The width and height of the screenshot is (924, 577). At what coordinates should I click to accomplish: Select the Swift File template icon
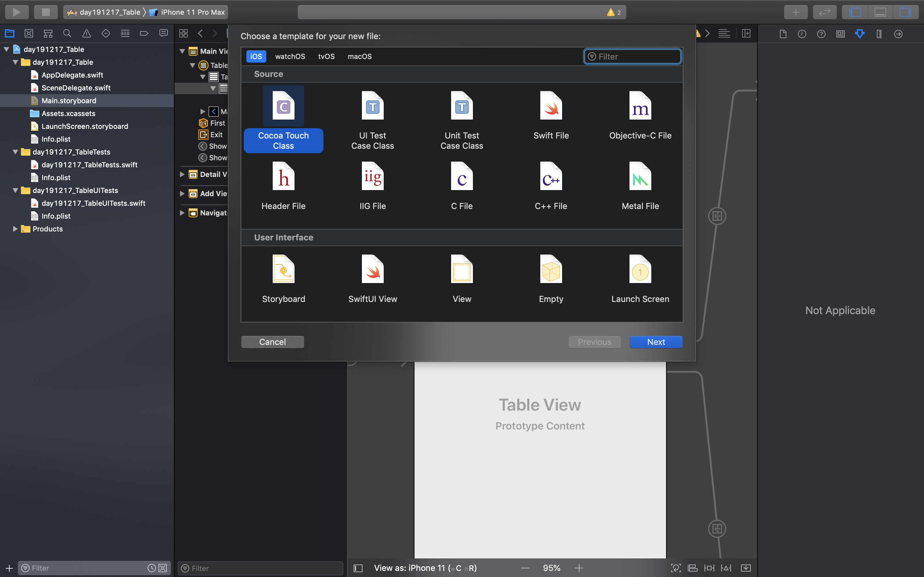(551, 105)
